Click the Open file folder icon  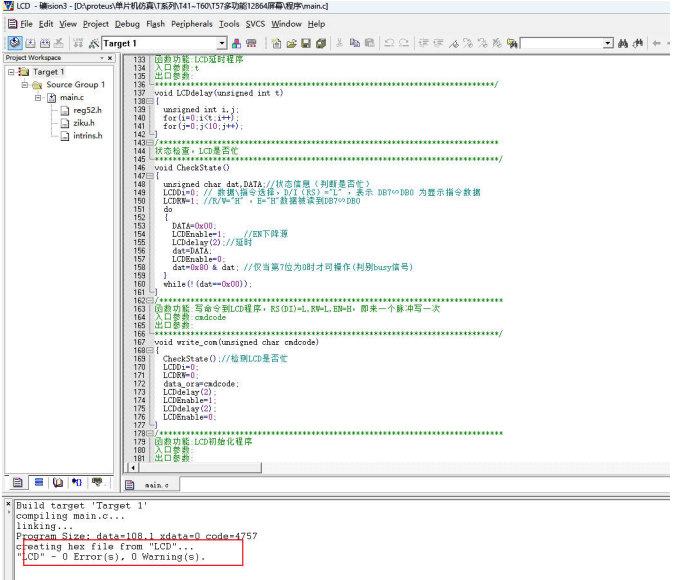pos(291,43)
